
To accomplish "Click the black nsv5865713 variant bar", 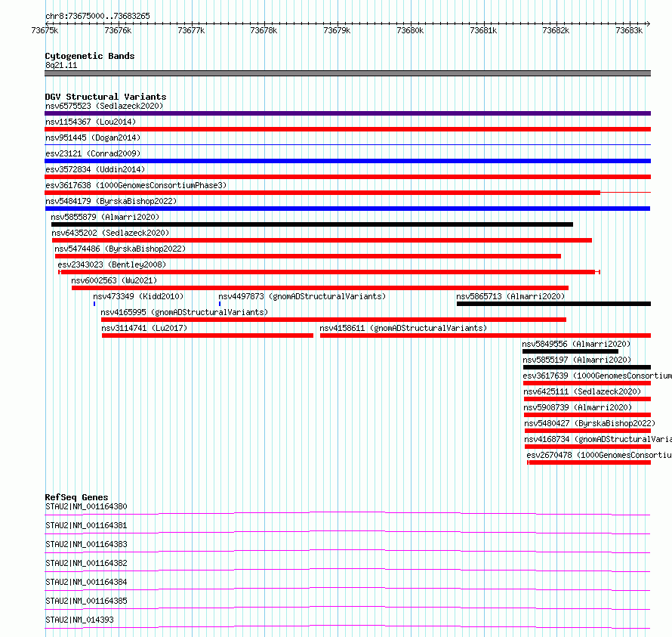I will click(553, 304).
